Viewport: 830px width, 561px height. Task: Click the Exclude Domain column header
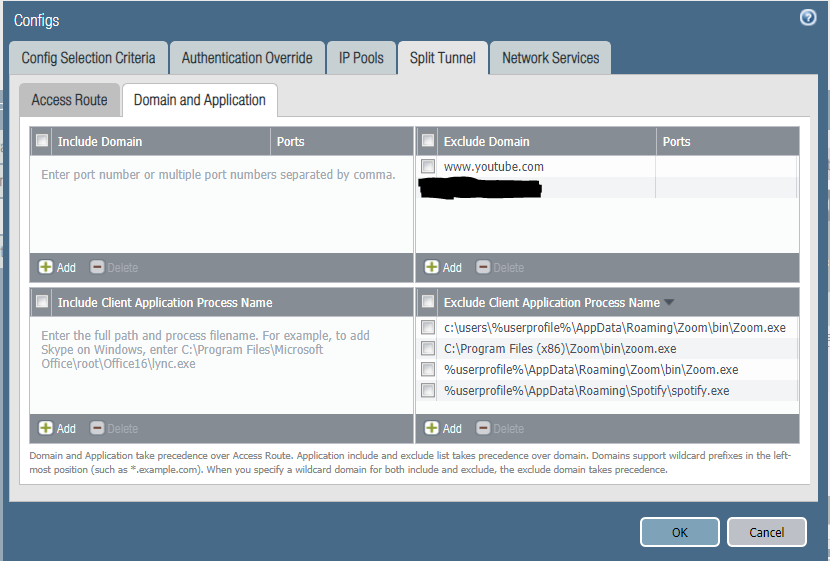click(x=547, y=141)
